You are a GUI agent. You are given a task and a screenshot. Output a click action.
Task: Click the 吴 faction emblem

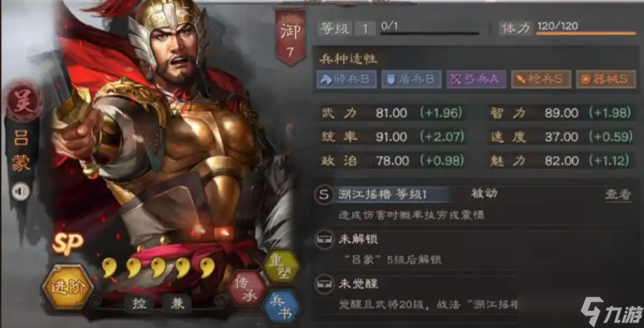(23, 100)
